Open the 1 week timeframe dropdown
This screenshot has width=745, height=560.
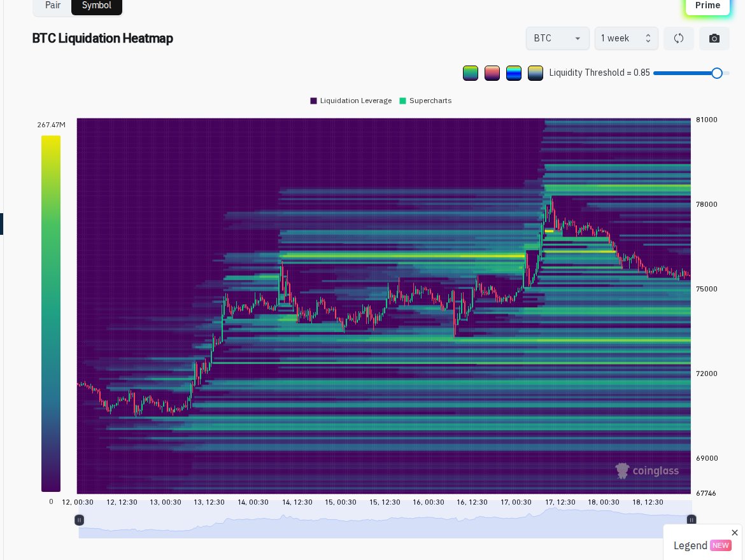pyautogui.click(x=626, y=38)
